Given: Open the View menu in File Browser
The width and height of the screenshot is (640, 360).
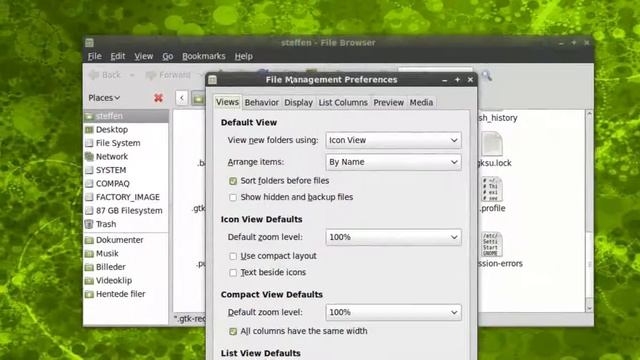Looking at the screenshot, I should pos(144,56).
